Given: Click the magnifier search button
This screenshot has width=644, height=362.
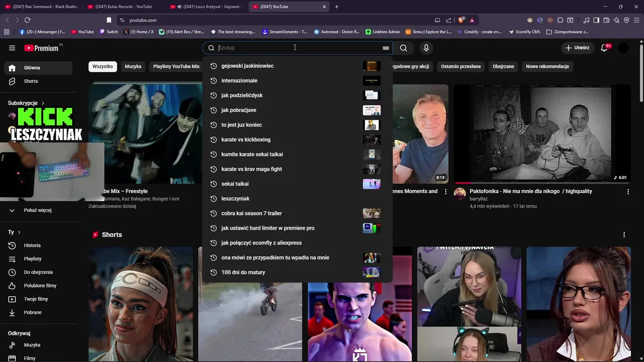Looking at the screenshot, I should [x=404, y=48].
